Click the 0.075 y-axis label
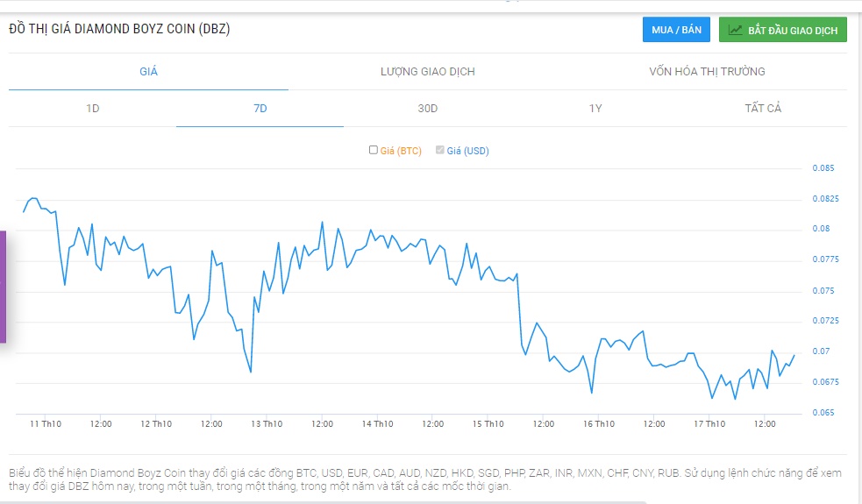862x504 pixels. click(x=823, y=290)
